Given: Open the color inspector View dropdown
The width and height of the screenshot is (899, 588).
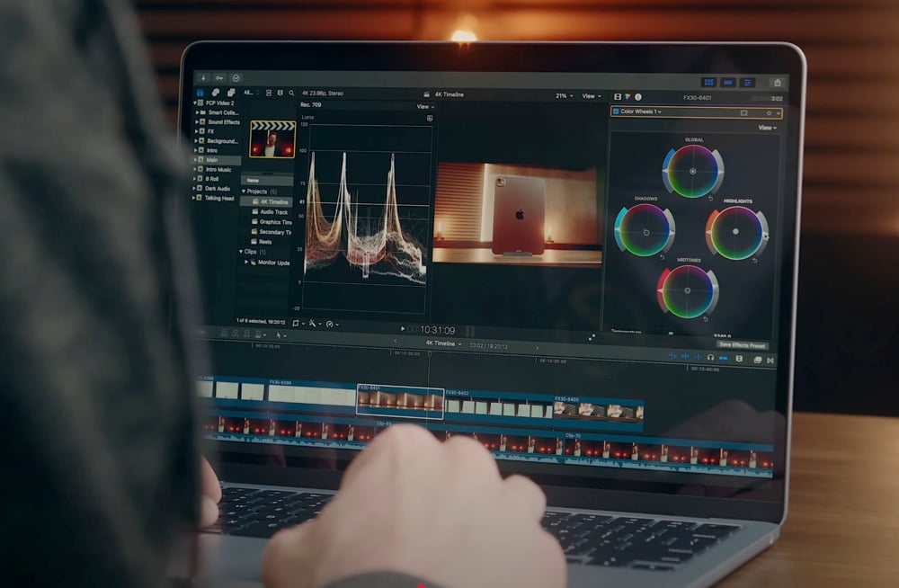Looking at the screenshot, I should tap(767, 128).
